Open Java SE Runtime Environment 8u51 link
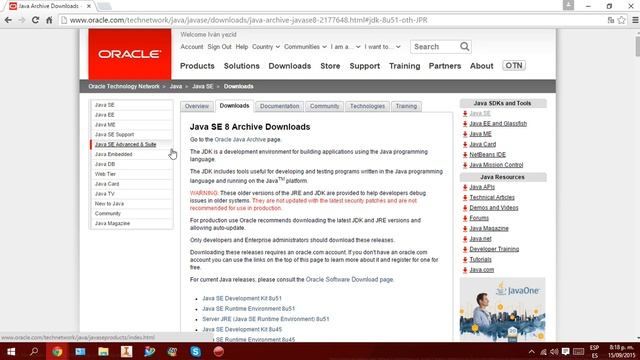640x360 pixels. pos(249,309)
